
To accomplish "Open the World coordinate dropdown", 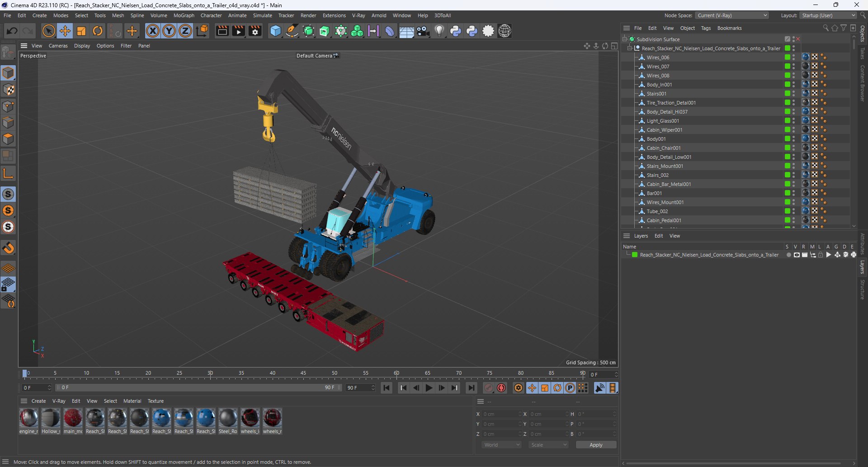I will click(501, 445).
